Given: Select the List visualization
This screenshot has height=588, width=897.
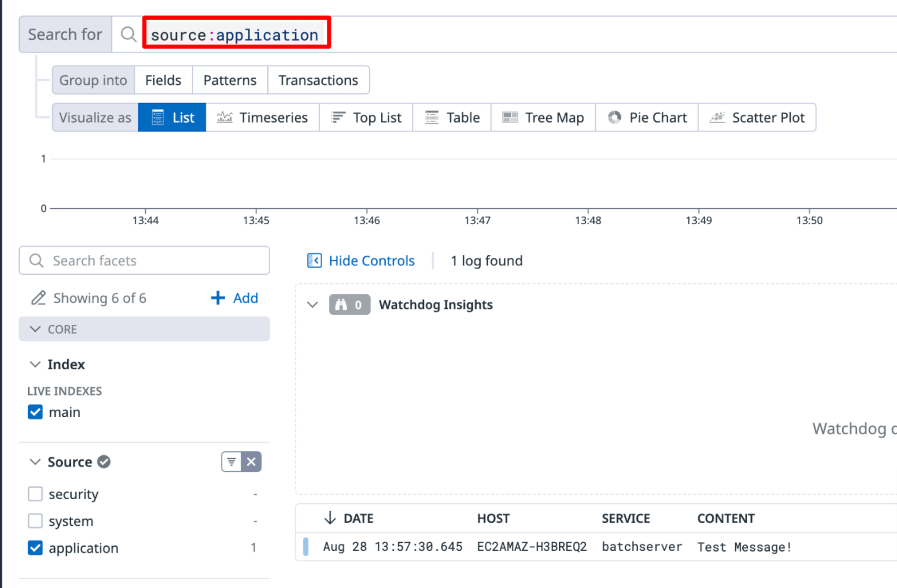Looking at the screenshot, I should (x=172, y=117).
